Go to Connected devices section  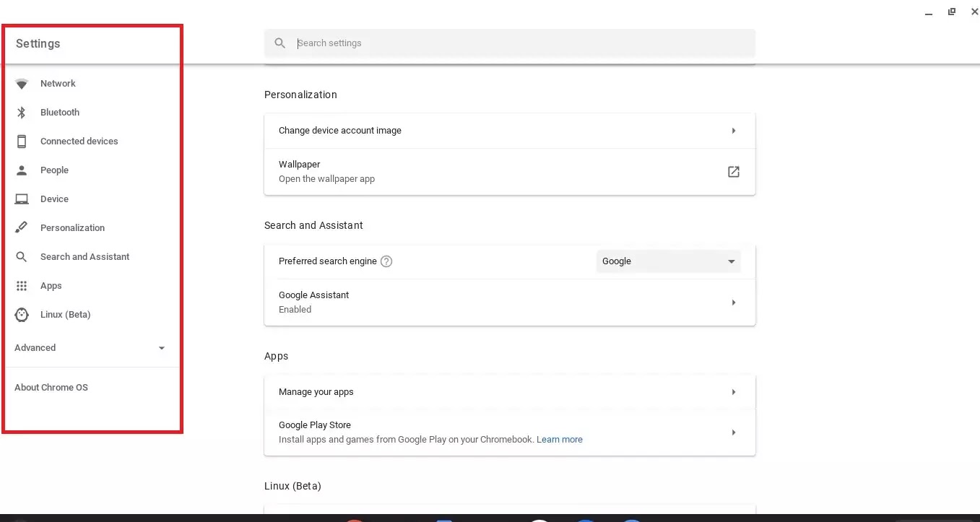coord(79,142)
